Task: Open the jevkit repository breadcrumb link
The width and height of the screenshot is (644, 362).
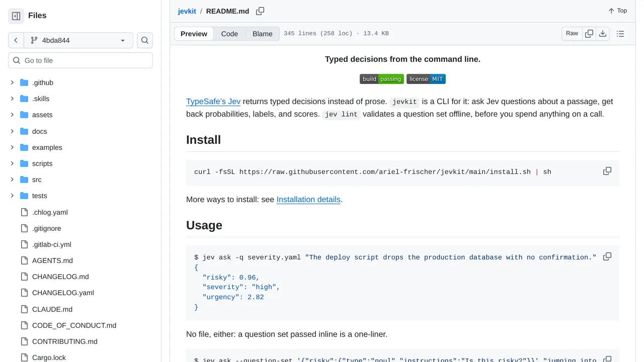Action: click(187, 11)
